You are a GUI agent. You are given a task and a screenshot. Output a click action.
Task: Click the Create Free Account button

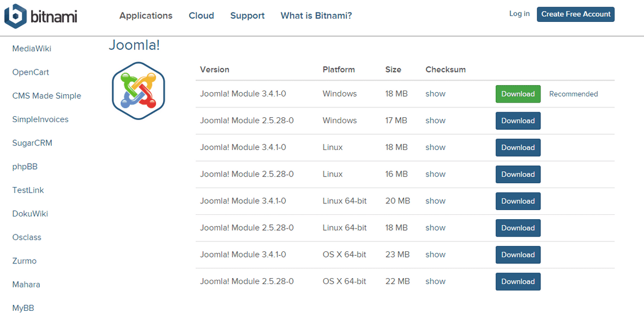point(576,14)
